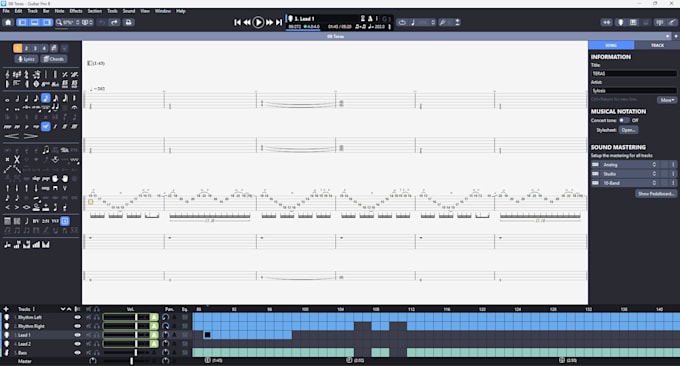
Task: Switch to the SONG inspector tab
Action: pyautogui.click(x=611, y=45)
